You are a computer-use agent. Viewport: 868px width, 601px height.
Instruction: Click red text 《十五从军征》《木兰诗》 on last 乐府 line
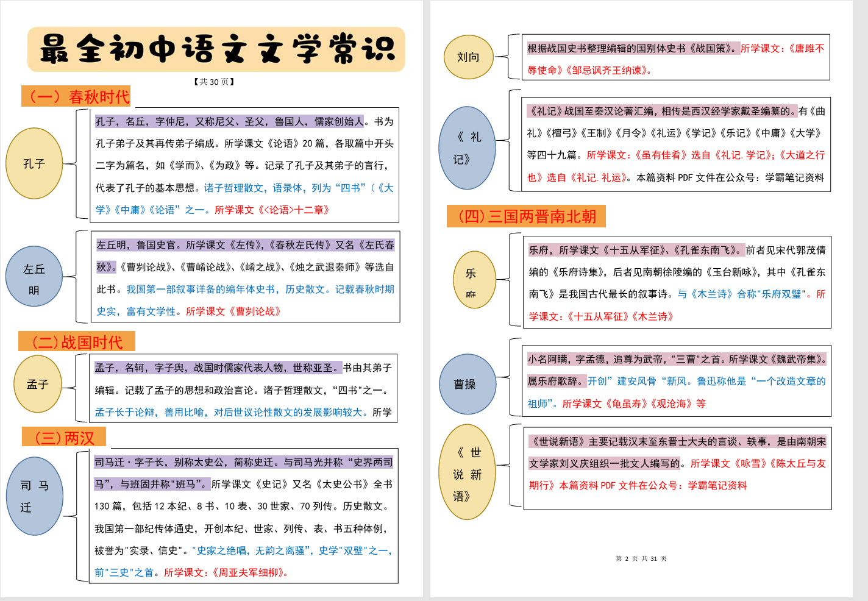(620, 316)
